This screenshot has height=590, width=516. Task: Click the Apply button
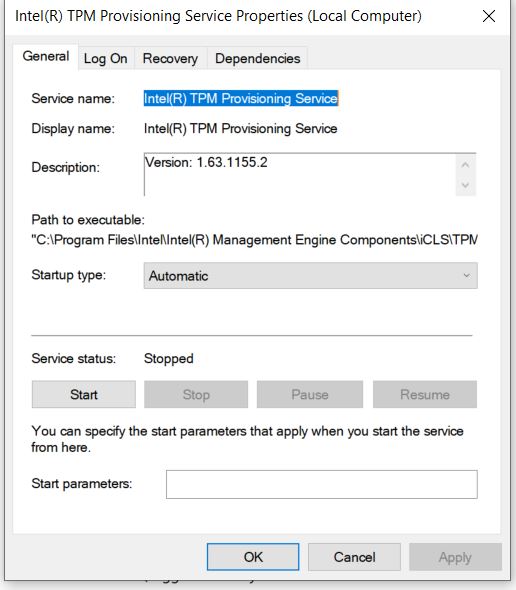(455, 557)
